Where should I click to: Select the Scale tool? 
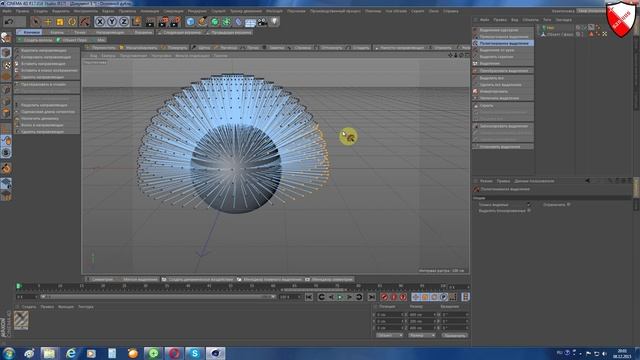[x=60, y=21]
